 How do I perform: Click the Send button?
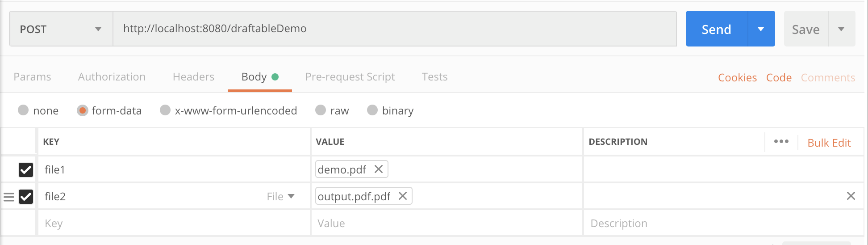[716, 30]
